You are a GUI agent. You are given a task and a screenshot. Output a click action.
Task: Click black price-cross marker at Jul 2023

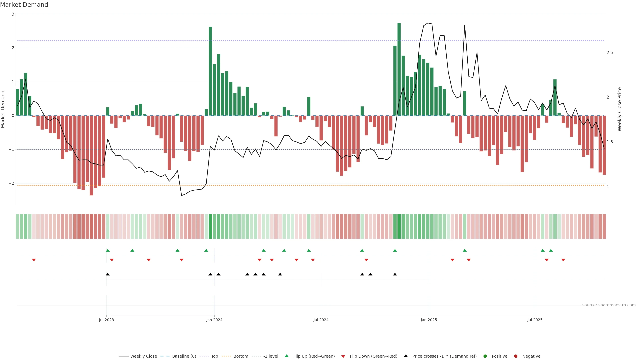pyautogui.click(x=108, y=274)
